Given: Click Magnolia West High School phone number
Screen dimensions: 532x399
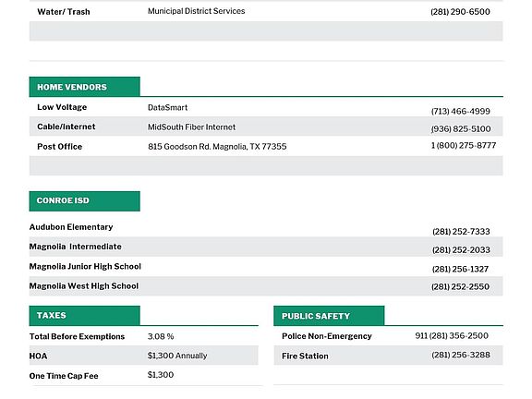Looking at the screenshot, I should (x=460, y=286).
